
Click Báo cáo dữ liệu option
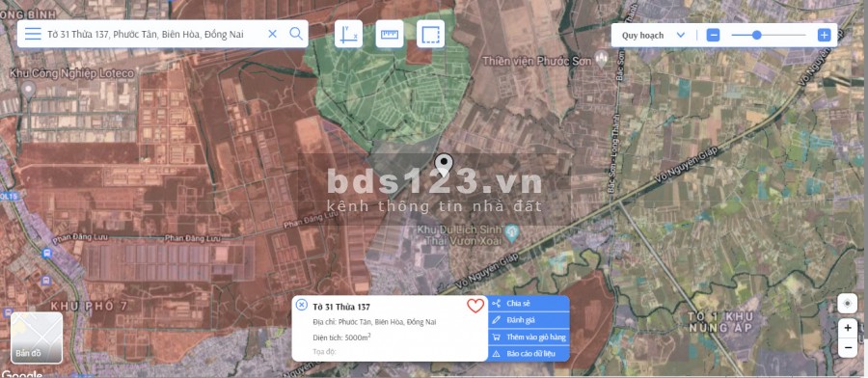[529, 353]
